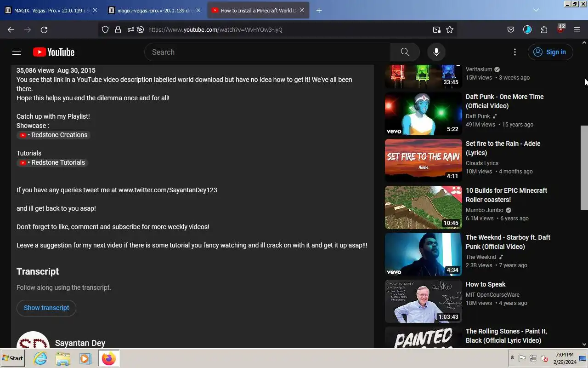This screenshot has width=588, height=368.
Task: Open How to Speak video thumbnail
Action: (x=423, y=301)
